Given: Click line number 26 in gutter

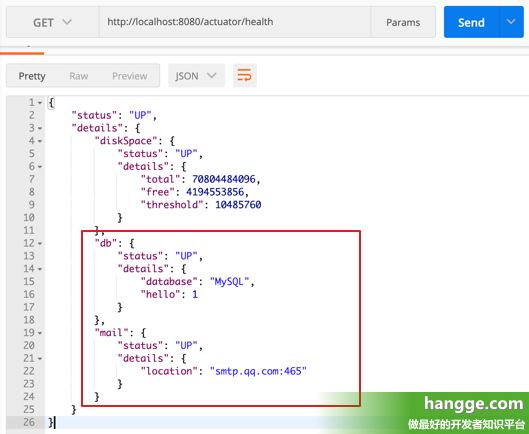Looking at the screenshot, I should pos(29,422).
